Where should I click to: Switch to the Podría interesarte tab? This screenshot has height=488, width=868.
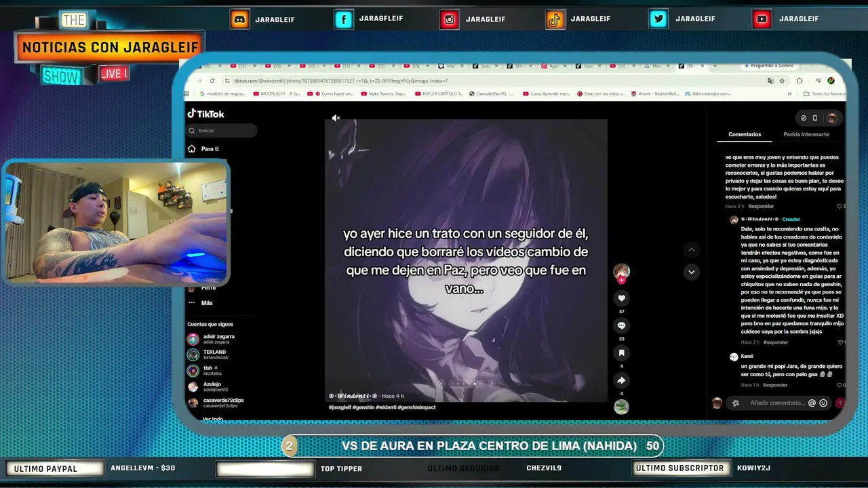(x=806, y=134)
